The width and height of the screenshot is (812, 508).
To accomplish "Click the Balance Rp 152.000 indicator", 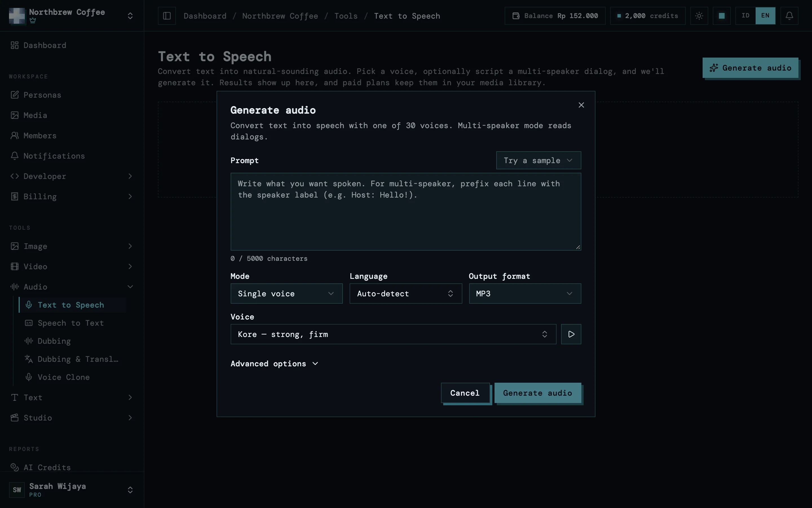I will pyautogui.click(x=555, y=16).
